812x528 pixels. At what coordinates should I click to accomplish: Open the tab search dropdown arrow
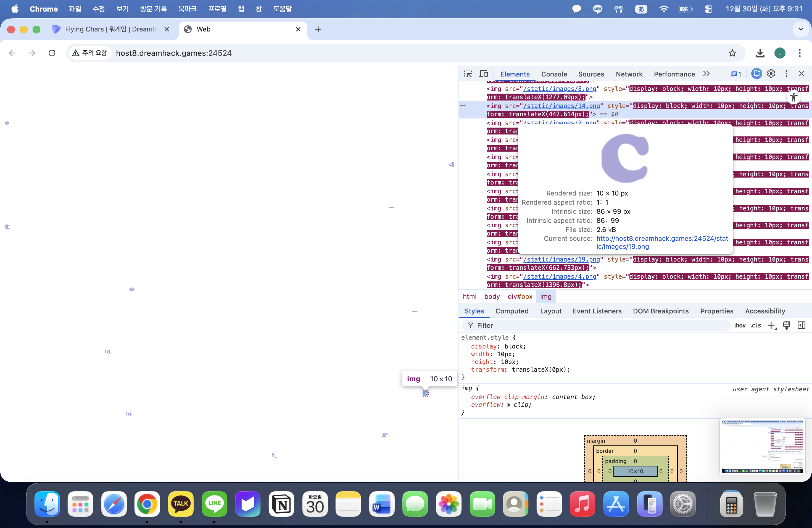tap(801, 29)
